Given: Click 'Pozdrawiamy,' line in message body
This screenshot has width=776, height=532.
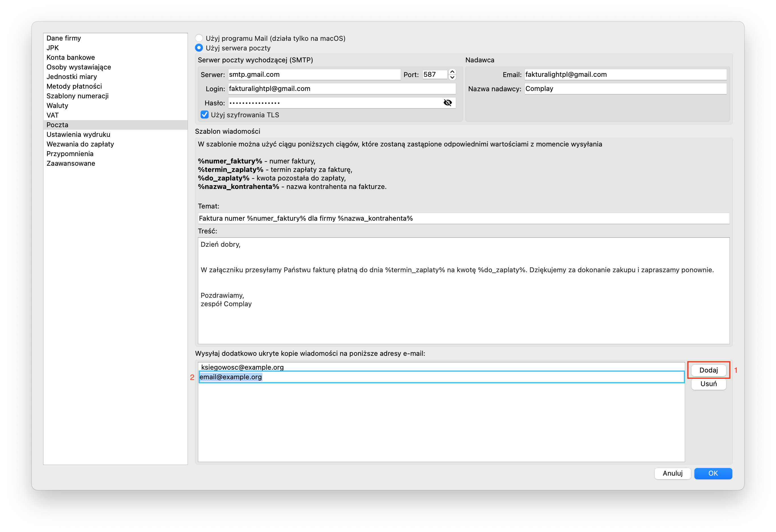Looking at the screenshot, I should pyautogui.click(x=222, y=295).
